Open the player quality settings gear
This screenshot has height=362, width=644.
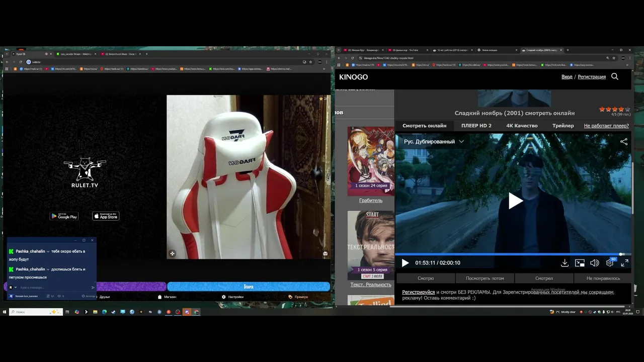610,263
